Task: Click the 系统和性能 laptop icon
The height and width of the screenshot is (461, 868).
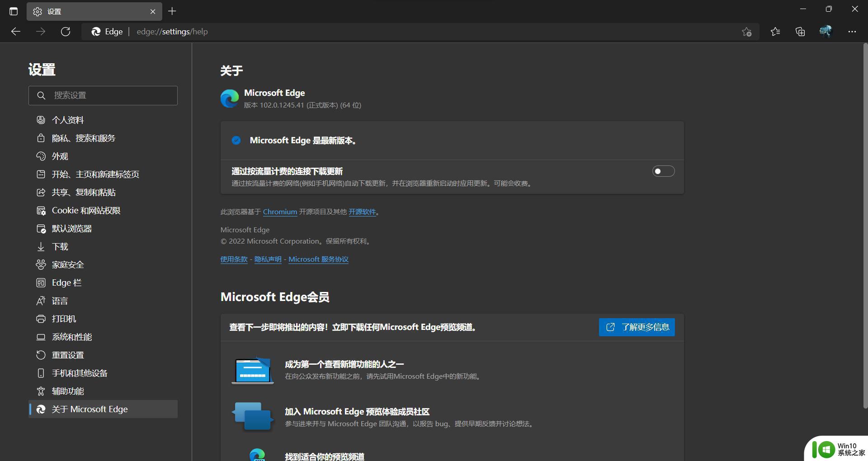Action: coord(41,337)
